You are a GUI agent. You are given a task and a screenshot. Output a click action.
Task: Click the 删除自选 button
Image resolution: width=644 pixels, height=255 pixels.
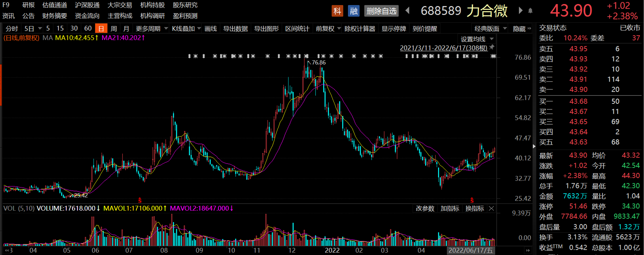[x=381, y=11]
